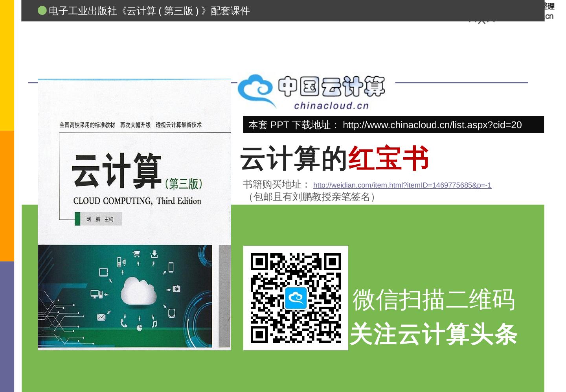566x392 pixels.
Task: Click the header text 电子工业出版社《云计算(第三版)》配套课件
Action: [x=149, y=11]
